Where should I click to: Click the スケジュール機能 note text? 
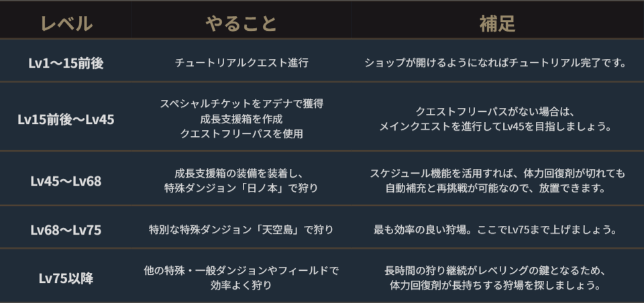(497, 174)
